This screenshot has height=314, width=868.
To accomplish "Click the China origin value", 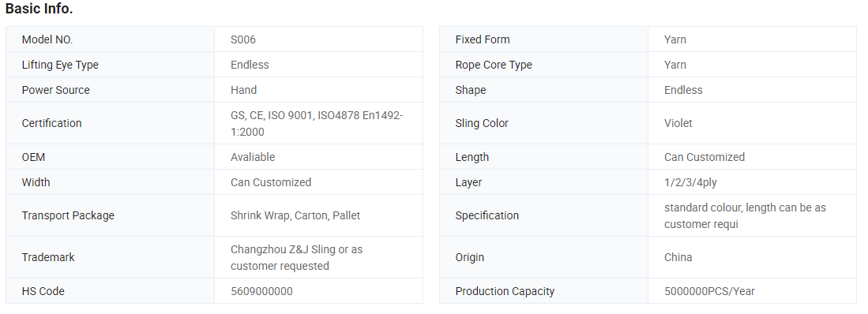I will (678, 258).
